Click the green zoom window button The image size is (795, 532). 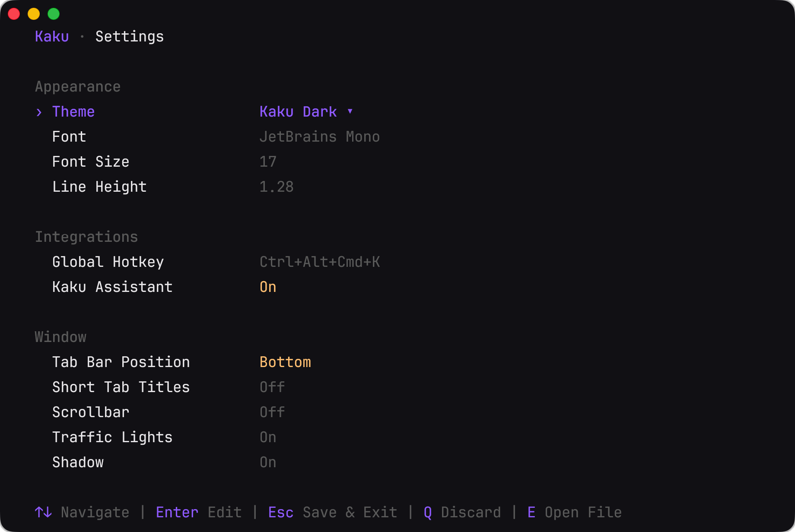[x=54, y=14]
